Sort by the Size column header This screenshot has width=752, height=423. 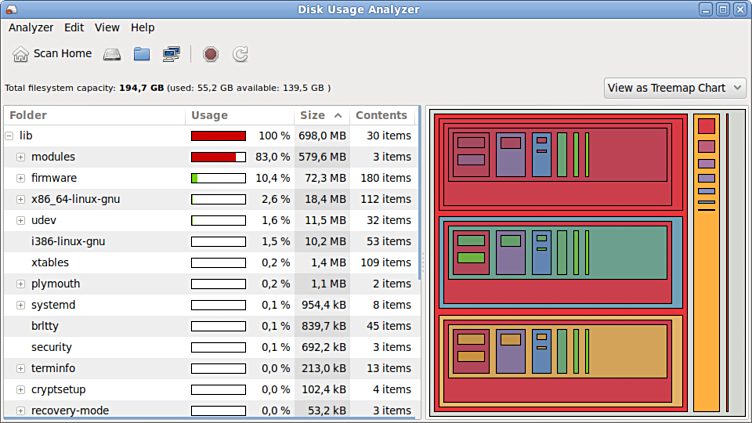coord(320,115)
